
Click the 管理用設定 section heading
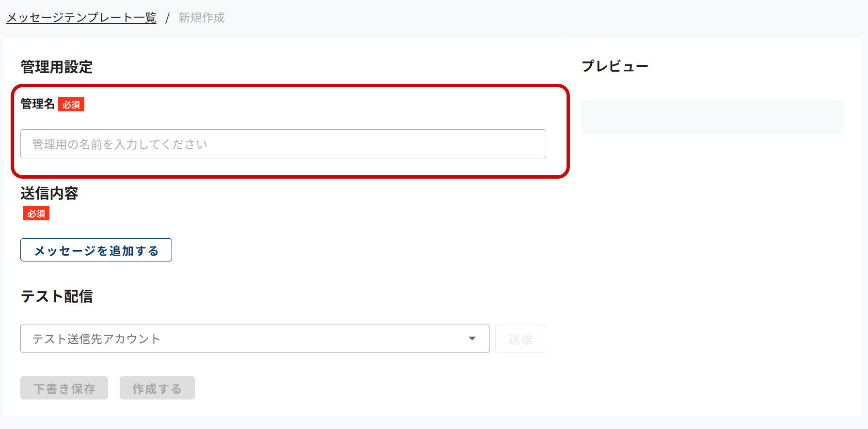57,67
